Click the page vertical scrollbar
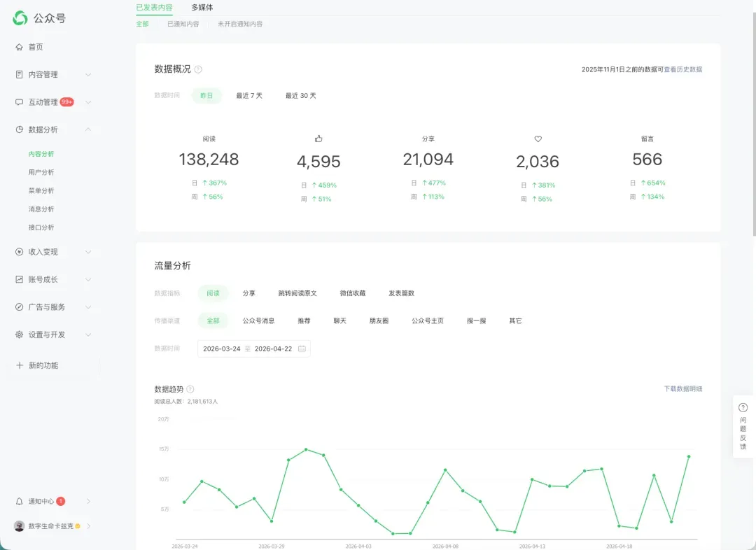This screenshot has height=550, width=756. click(754, 125)
